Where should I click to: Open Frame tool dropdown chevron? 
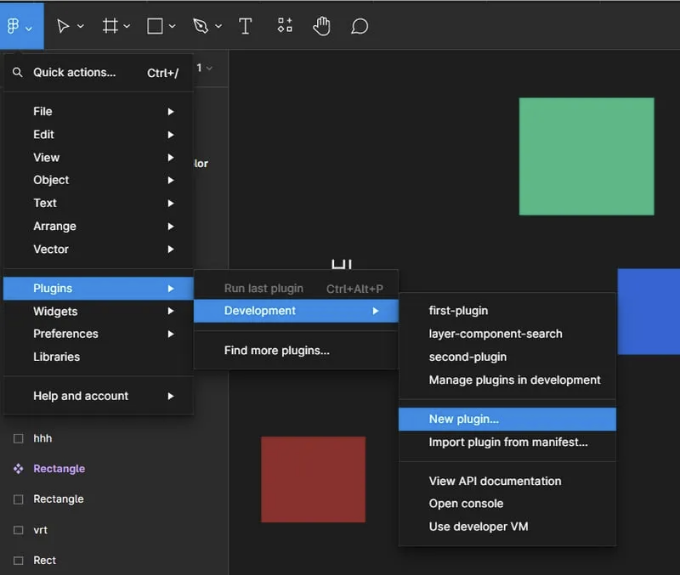pos(127,26)
